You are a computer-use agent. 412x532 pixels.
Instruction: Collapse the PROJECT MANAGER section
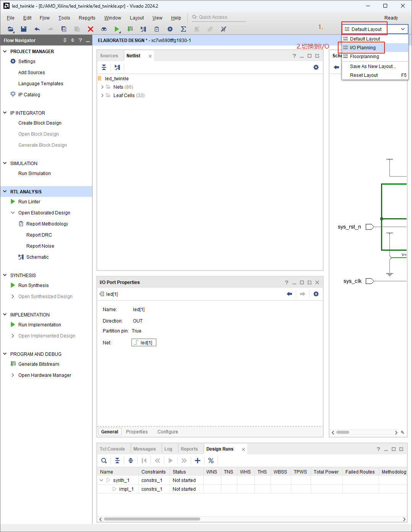pos(5,51)
